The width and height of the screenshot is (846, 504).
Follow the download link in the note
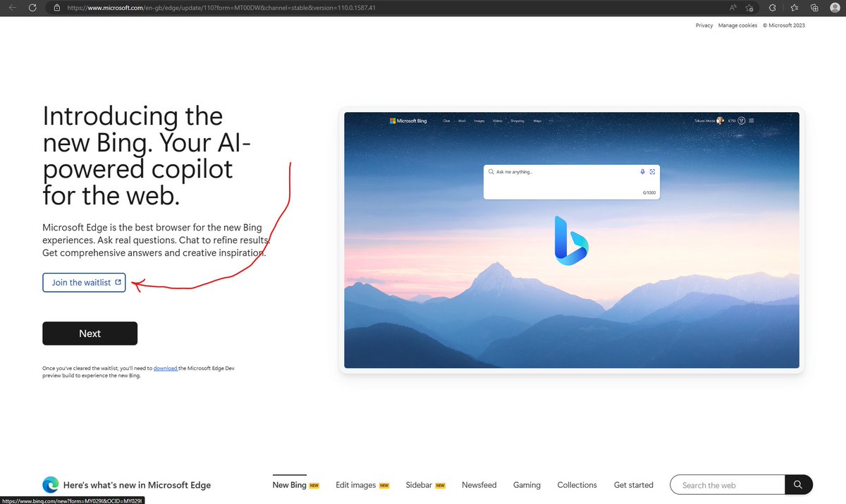coord(166,368)
